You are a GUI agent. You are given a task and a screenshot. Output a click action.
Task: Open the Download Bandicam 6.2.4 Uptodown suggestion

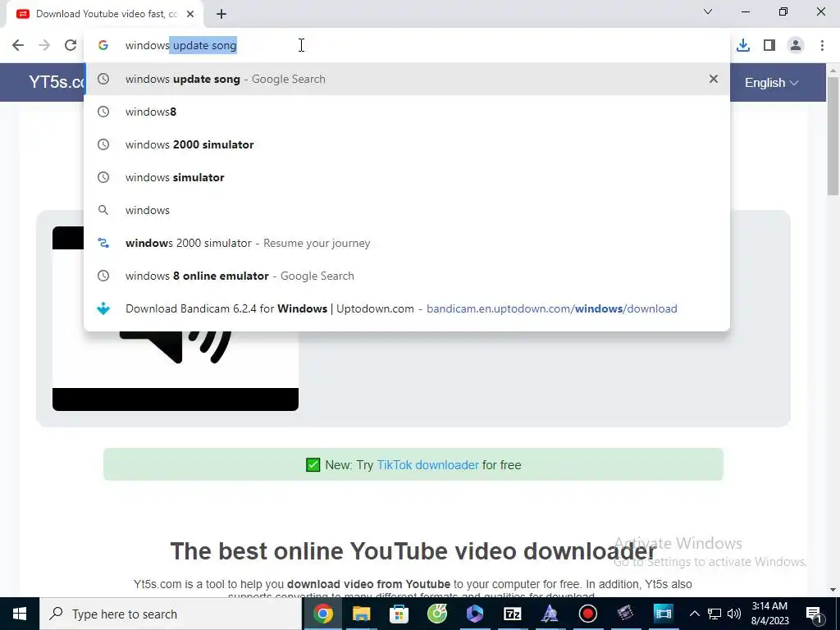click(407, 308)
